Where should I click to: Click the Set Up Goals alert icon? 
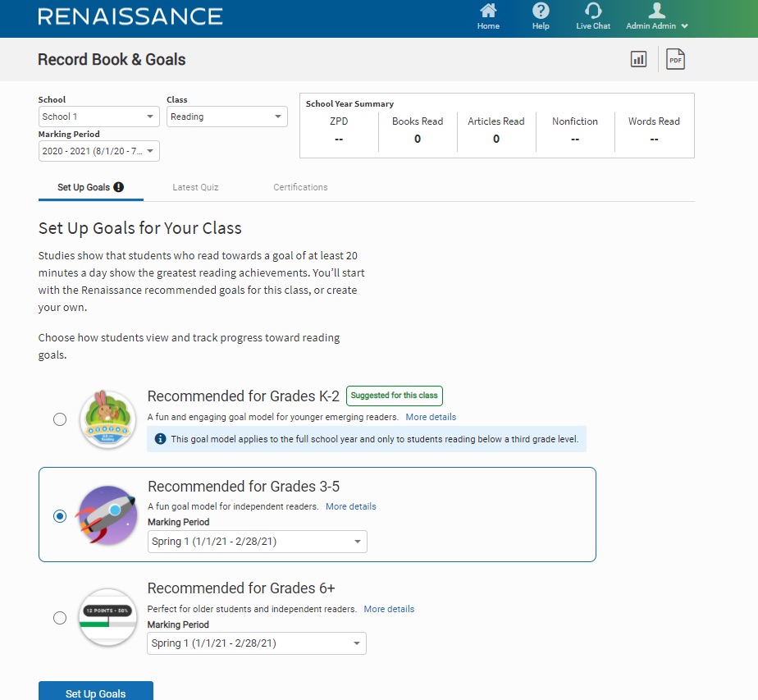click(x=118, y=187)
